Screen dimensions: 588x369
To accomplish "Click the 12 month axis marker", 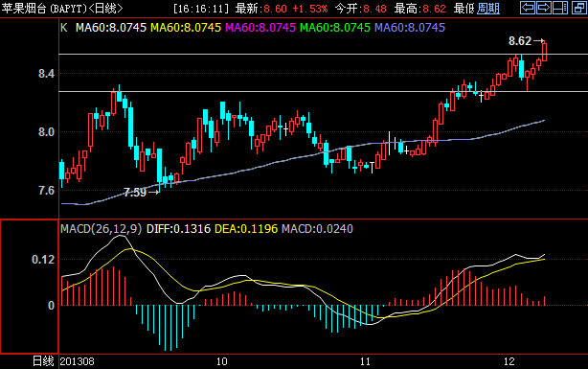I will tap(509, 361).
